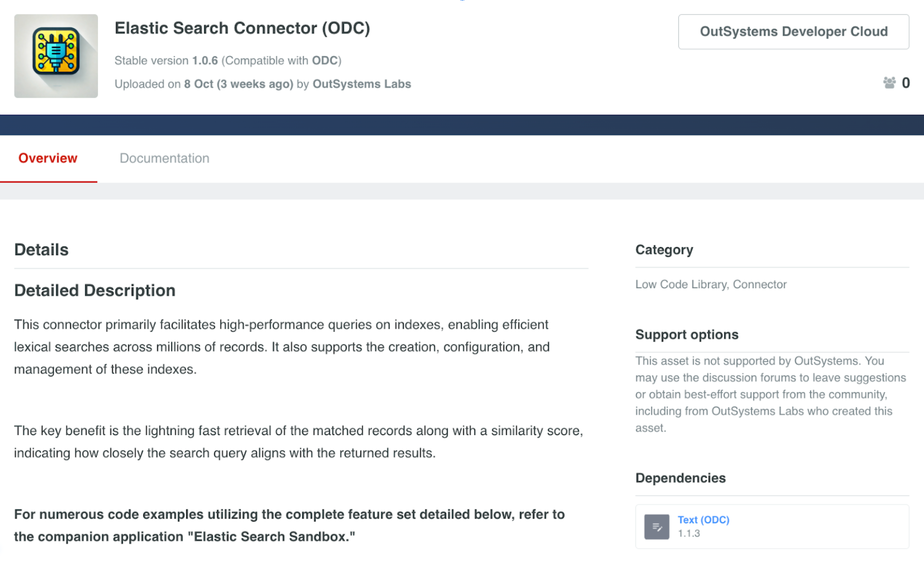
Task: Switch to the Documentation tab
Action: coord(164,158)
